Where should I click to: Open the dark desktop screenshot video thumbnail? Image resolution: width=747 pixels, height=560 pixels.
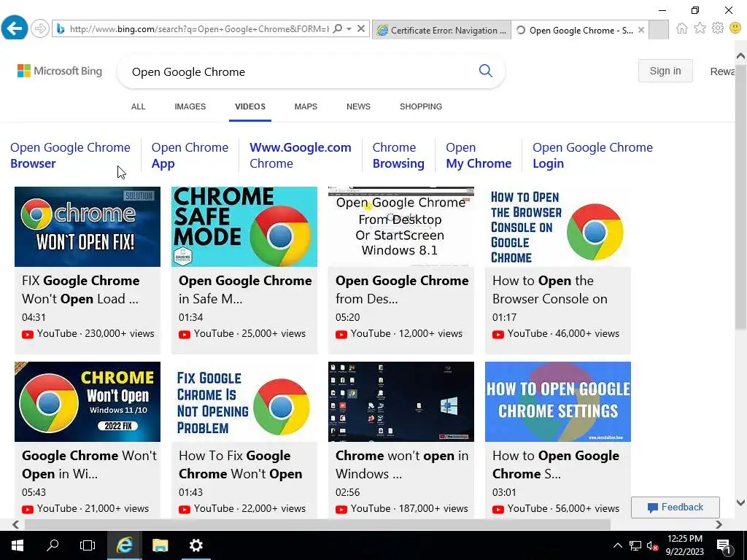coord(401,402)
